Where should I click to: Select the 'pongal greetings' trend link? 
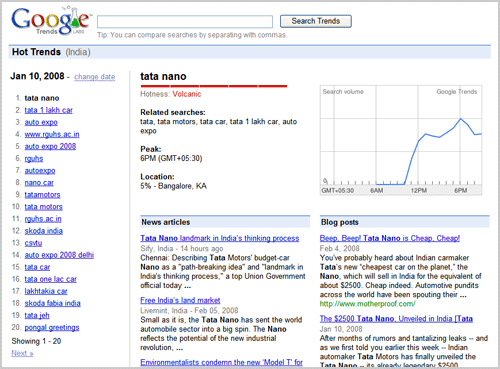(52, 327)
